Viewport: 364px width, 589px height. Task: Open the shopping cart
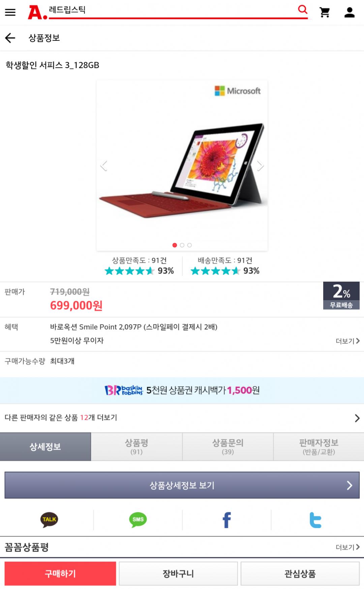point(325,12)
